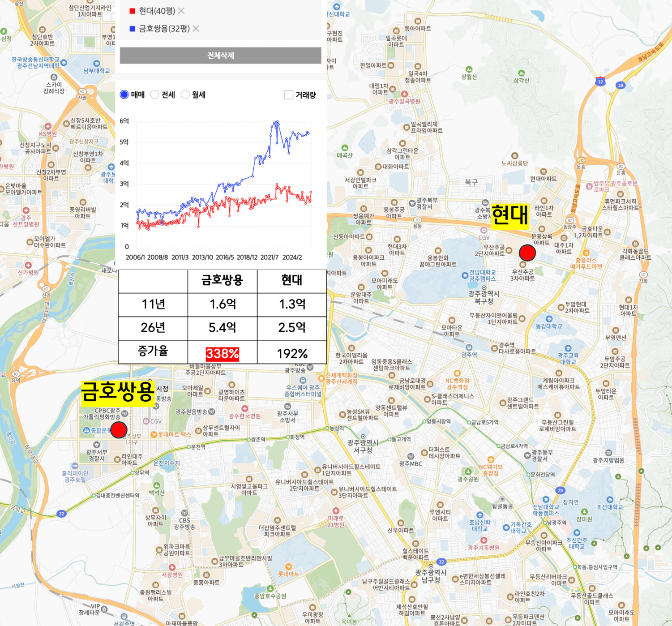Click the NC백화점 광주역점 shopping icon

click(457, 373)
